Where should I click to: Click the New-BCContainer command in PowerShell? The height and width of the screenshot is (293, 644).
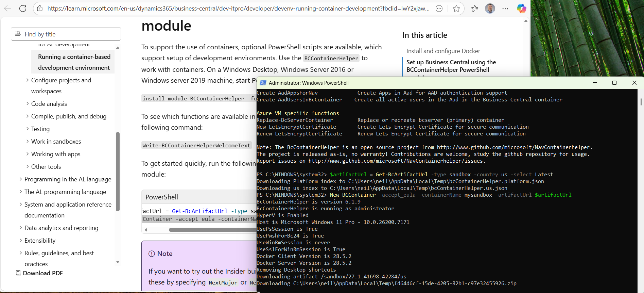[353, 195]
